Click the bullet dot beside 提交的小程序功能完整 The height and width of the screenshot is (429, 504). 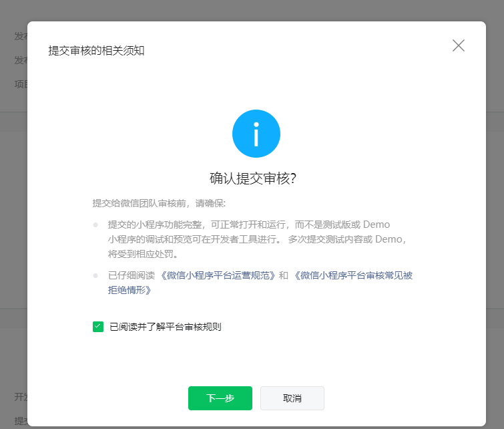point(95,225)
